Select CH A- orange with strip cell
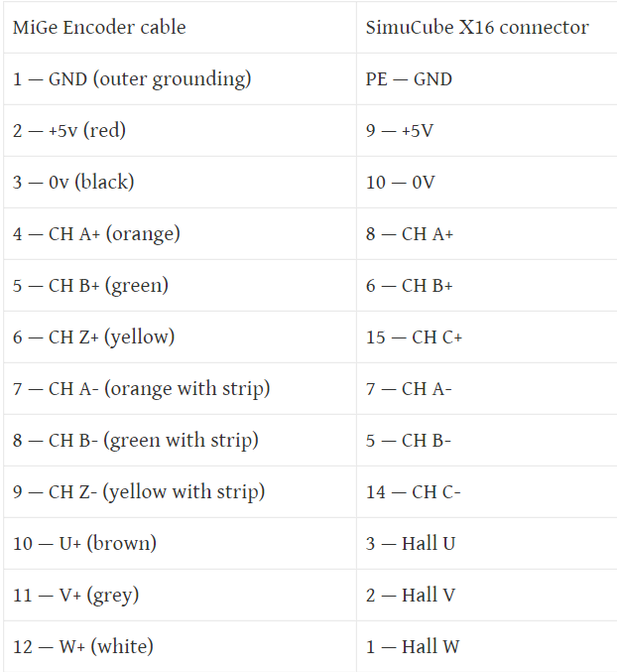Viewport: 617px width, 672px height. [180, 389]
